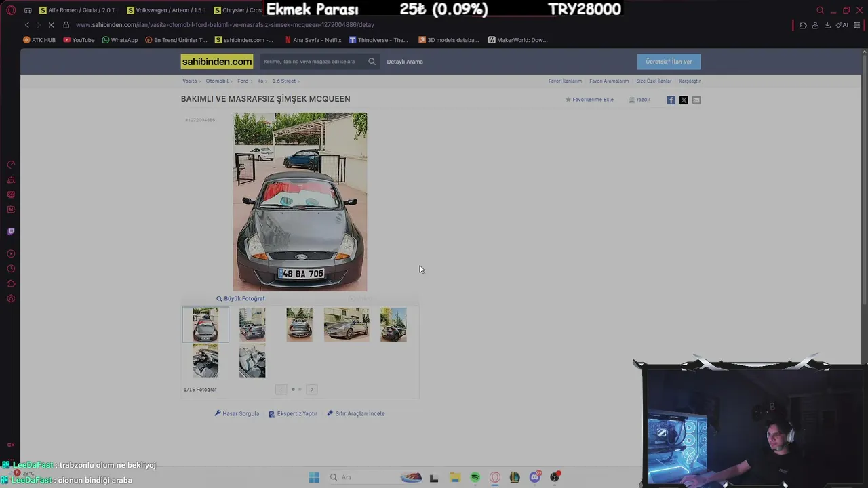
Task: Open the browser downloads icon
Action: coord(827,25)
